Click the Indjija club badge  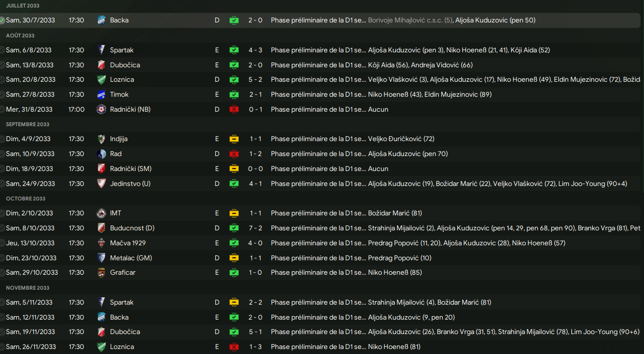[102, 139]
